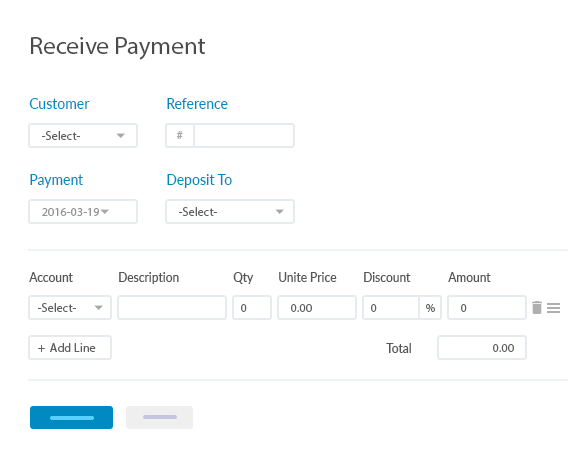Open the Customer select dropdown

point(83,136)
